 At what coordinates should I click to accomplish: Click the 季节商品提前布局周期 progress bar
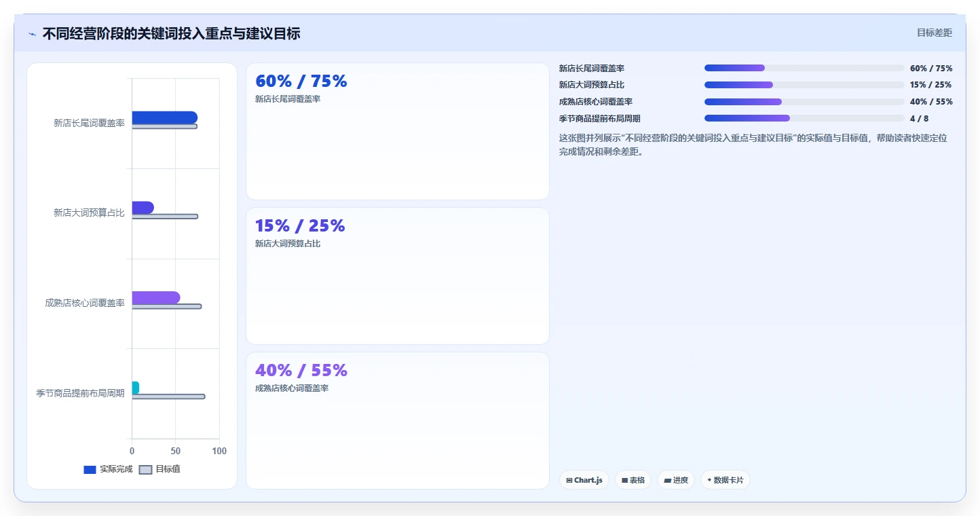(804, 118)
